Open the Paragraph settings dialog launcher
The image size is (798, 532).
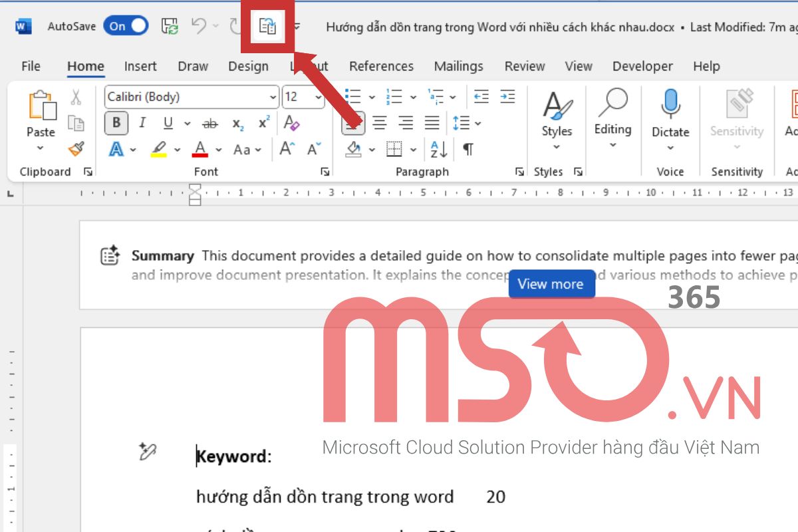click(519, 172)
